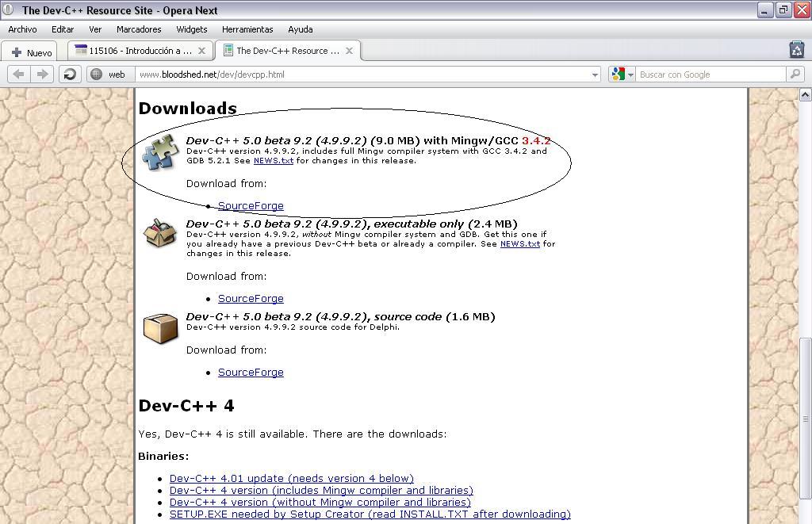Open SourceForge link for Mingw/GCC version
The height and width of the screenshot is (524, 812).
251,206
